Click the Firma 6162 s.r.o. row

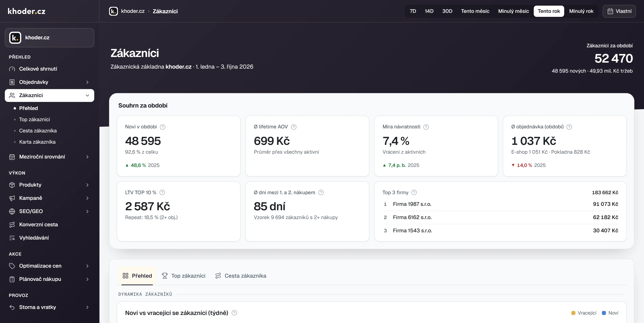pyautogui.click(x=500, y=217)
